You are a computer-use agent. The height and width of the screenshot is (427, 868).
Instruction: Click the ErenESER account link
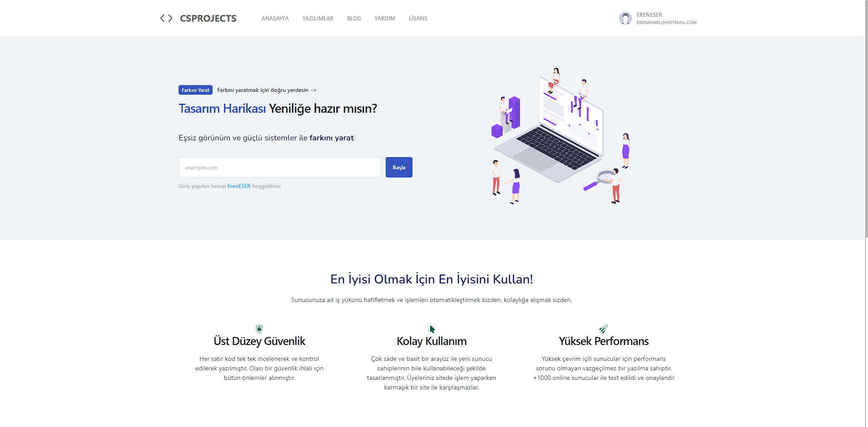tap(239, 186)
